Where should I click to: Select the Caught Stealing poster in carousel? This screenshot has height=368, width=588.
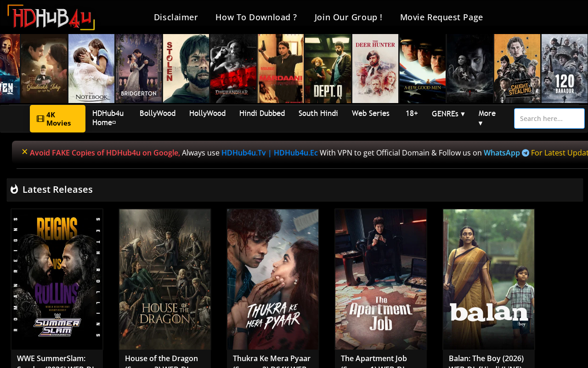pos(517,69)
